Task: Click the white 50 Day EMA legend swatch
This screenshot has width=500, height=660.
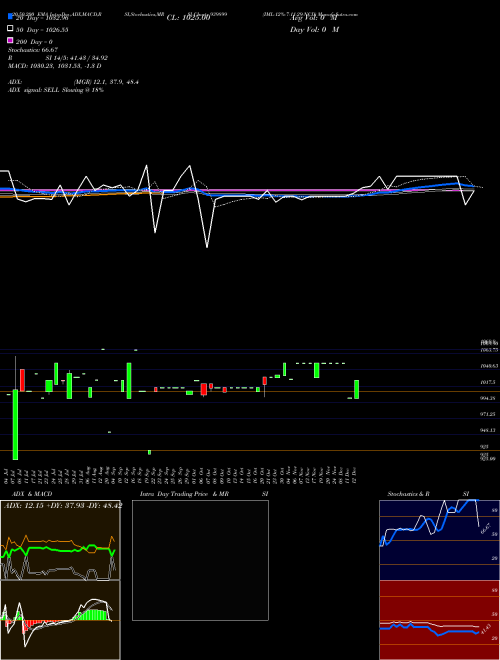Action: point(10,29)
